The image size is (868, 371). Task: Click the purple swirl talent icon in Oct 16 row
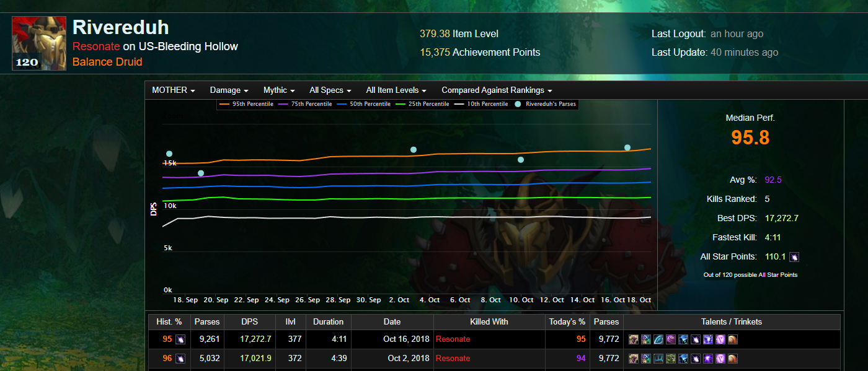pyautogui.click(x=671, y=339)
